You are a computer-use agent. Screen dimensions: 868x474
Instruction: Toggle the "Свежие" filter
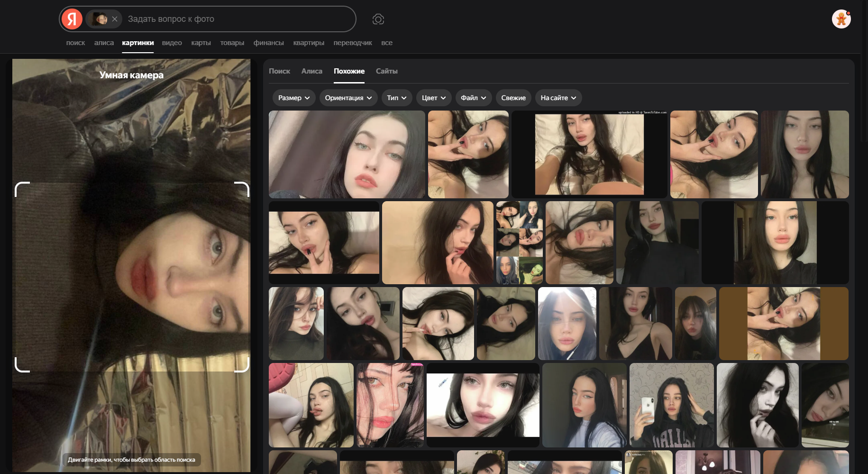point(513,98)
